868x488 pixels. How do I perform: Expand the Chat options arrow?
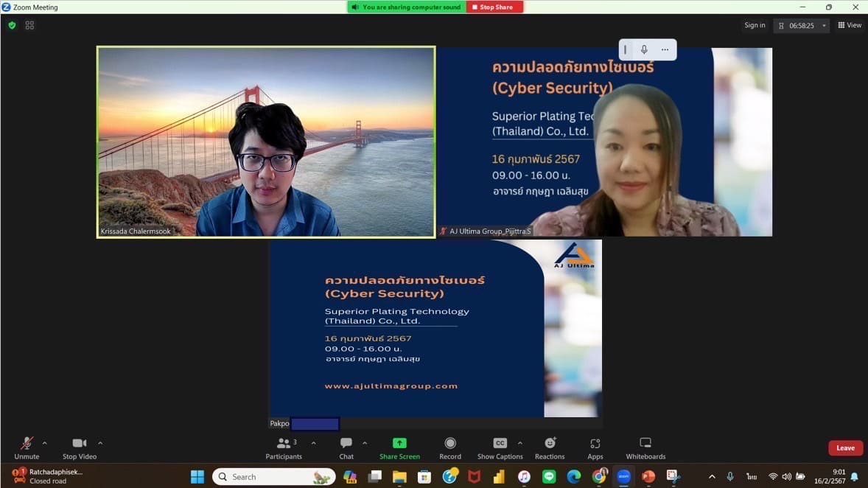click(365, 443)
